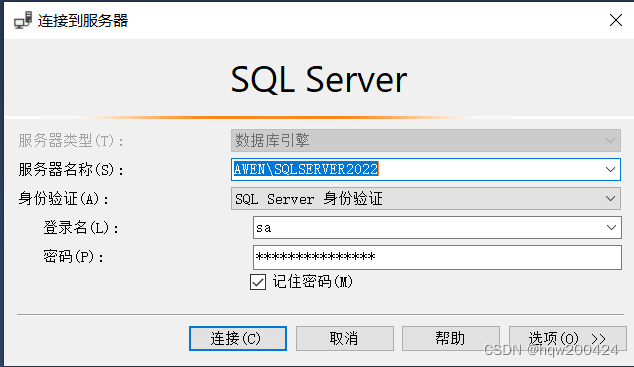Viewport: 634px width, 367px height.
Task: Click the 密码(P) label
Action: click(x=73, y=257)
